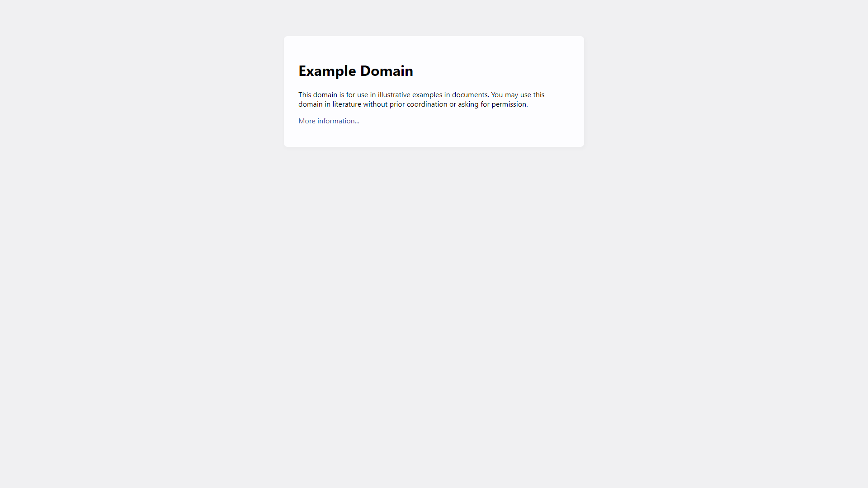
Task: Select the domain description paragraph text
Action: [421, 99]
